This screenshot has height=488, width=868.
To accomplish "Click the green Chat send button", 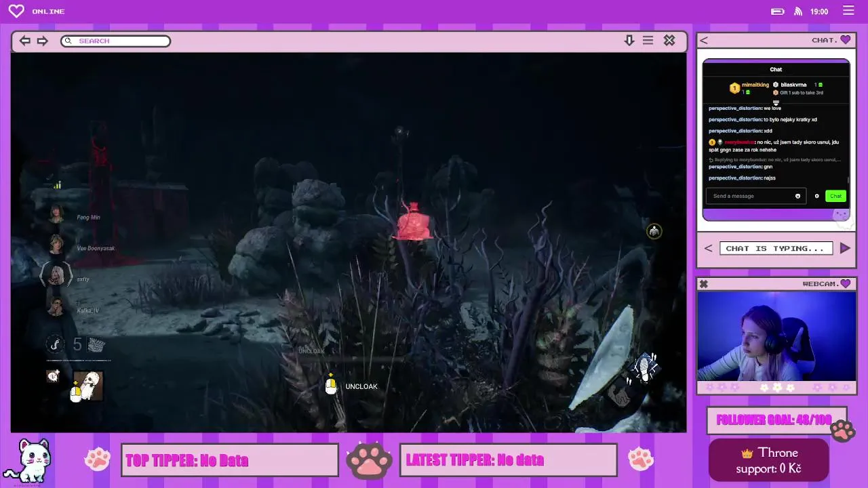I will pyautogui.click(x=835, y=196).
